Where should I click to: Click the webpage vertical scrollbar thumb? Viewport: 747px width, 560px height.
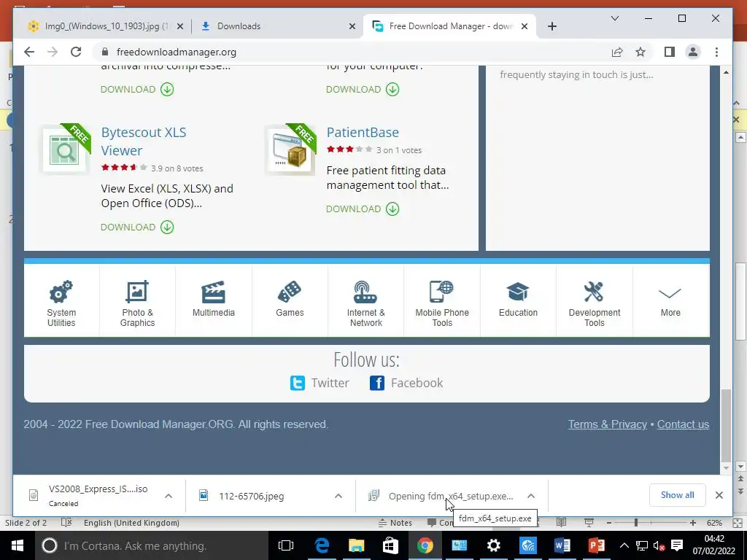(x=726, y=426)
